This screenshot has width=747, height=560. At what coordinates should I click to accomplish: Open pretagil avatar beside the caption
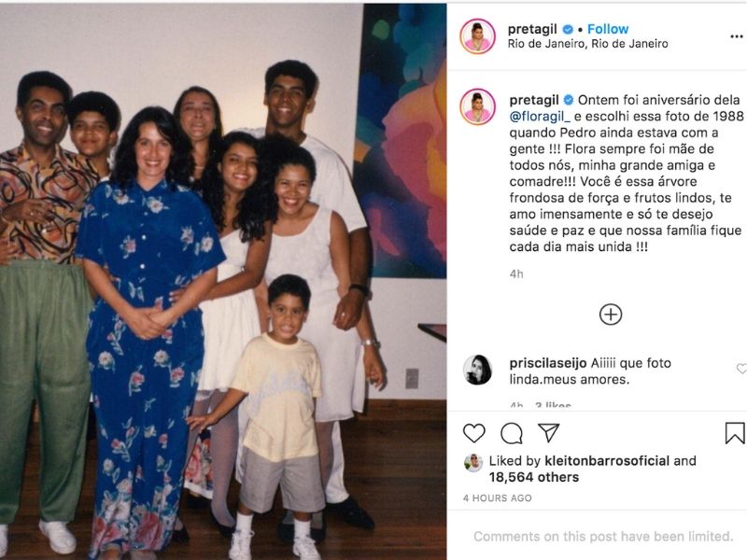click(x=477, y=106)
